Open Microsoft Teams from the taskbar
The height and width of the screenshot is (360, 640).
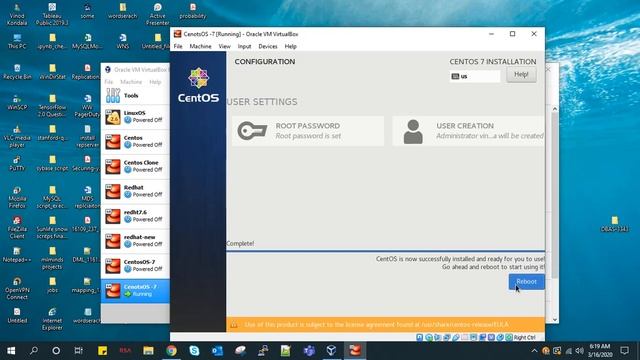pyautogui.click(x=309, y=351)
